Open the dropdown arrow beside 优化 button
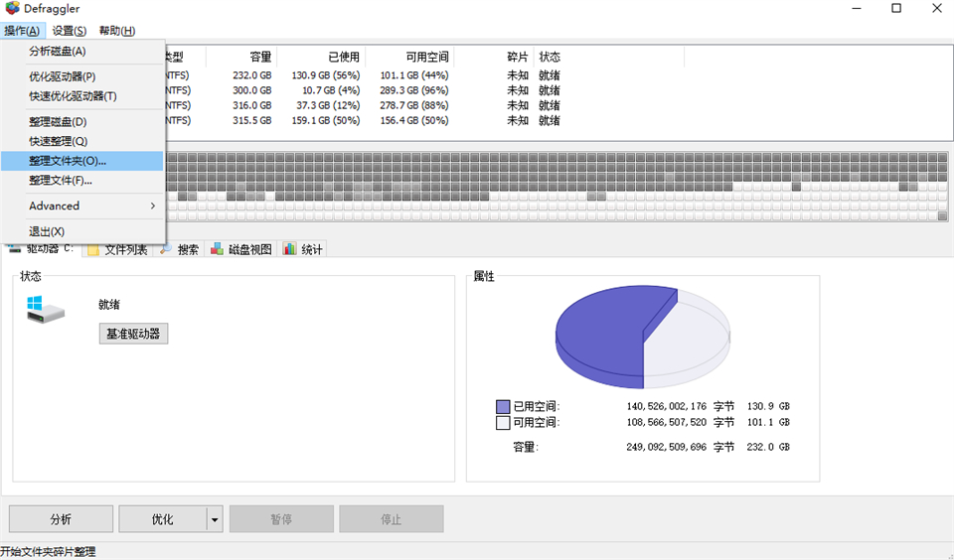The width and height of the screenshot is (954, 560). click(x=214, y=519)
